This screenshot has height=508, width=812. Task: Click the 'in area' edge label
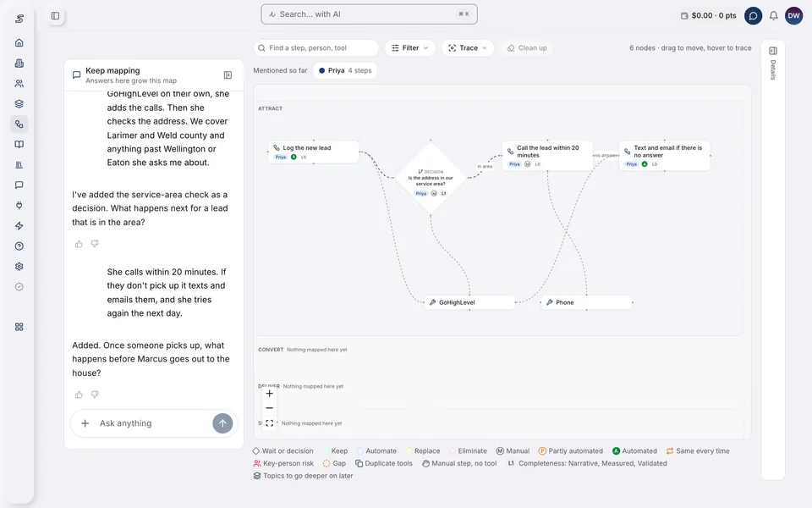coord(485,167)
